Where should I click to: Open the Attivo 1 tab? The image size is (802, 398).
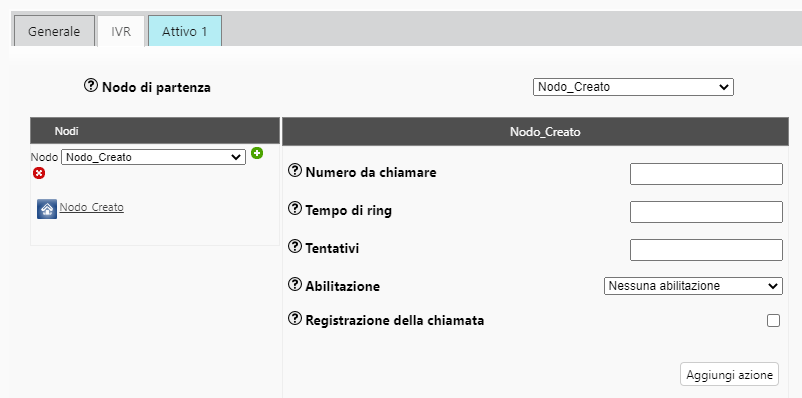pos(185,31)
